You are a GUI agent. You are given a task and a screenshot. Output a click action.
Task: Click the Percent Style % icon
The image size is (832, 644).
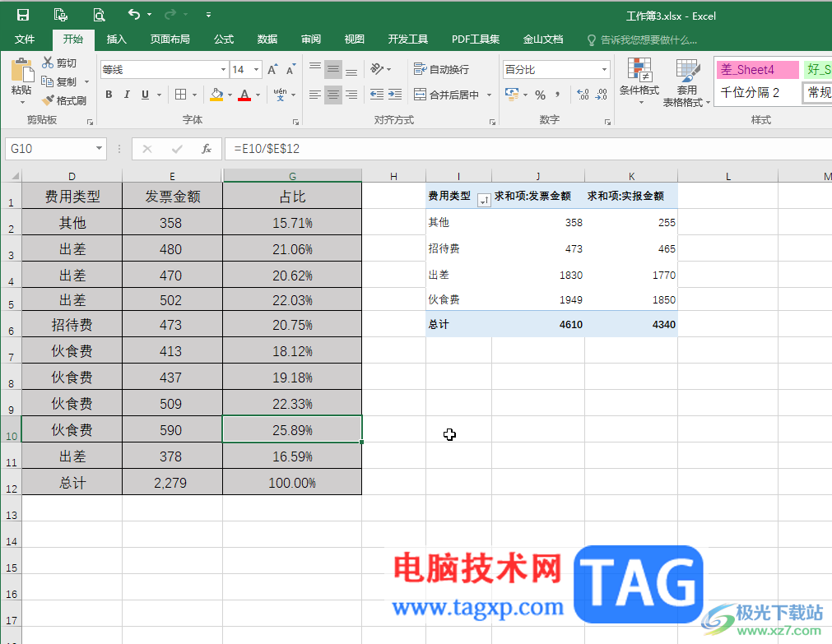click(x=540, y=95)
